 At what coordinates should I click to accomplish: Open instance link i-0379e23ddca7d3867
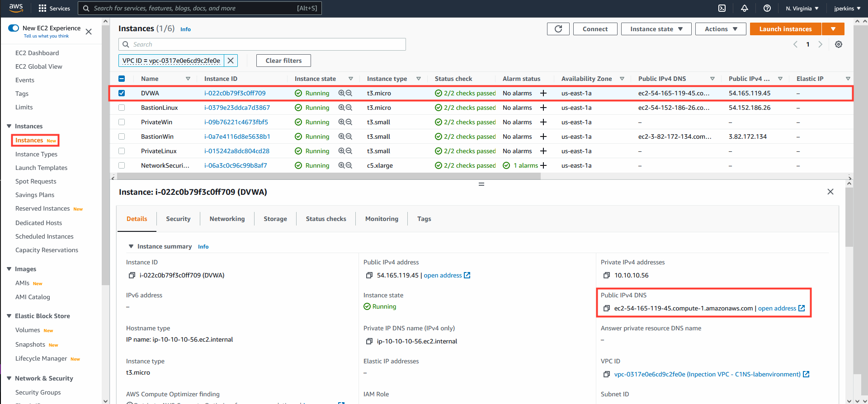point(237,108)
